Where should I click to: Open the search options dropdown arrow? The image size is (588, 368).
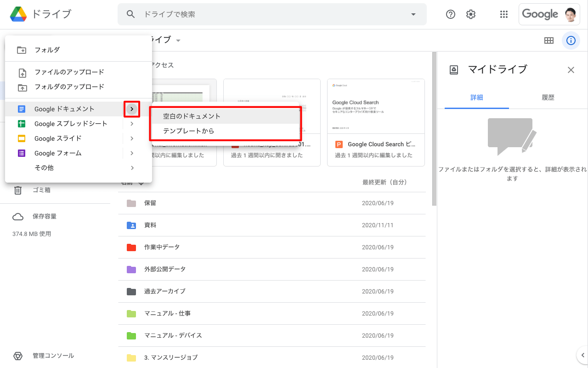[x=413, y=14]
